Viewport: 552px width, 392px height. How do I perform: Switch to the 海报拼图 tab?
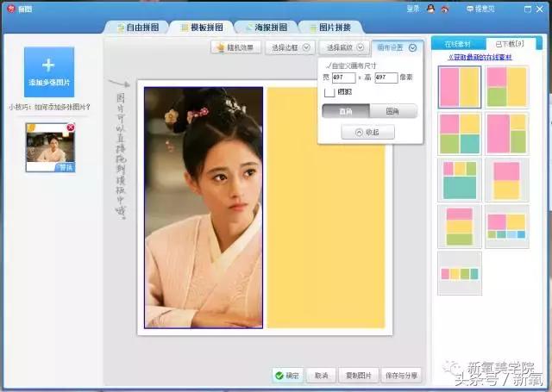pos(267,28)
